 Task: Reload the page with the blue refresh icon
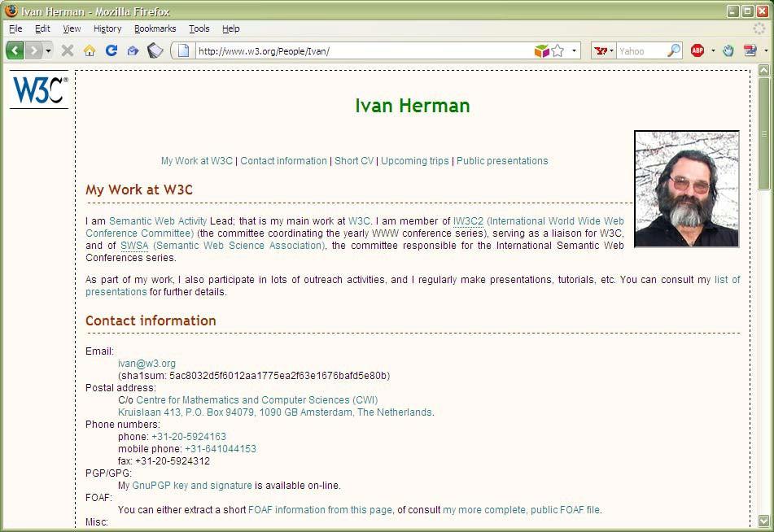[111, 50]
